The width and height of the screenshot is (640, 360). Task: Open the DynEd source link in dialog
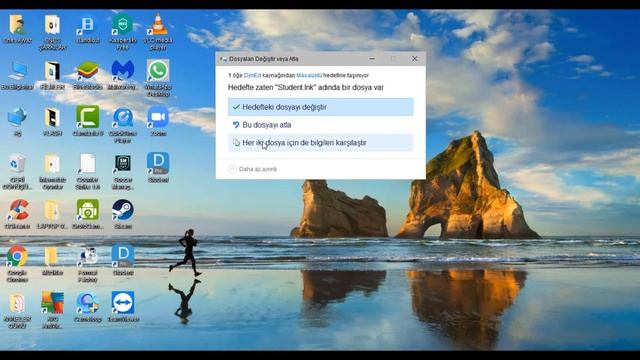pyautogui.click(x=252, y=76)
